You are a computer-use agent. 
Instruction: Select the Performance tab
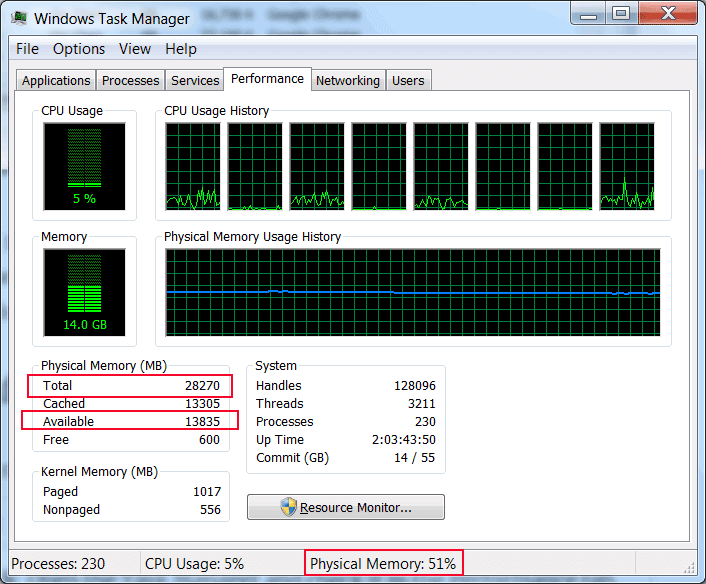click(x=267, y=79)
